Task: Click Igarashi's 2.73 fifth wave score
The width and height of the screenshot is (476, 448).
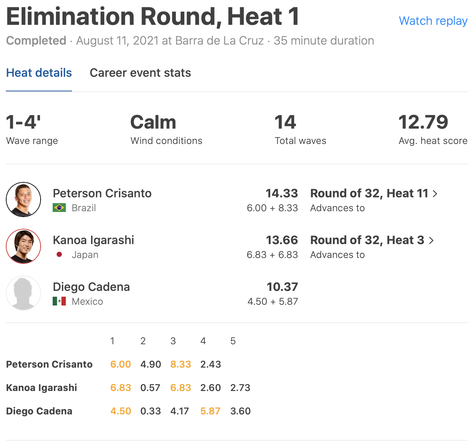Action: click(240, 388)
